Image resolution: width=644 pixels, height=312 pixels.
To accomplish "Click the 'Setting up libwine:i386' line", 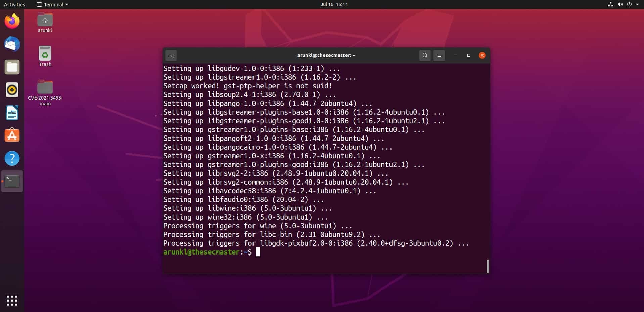I will pyautogui.click(x=247, y=208).
